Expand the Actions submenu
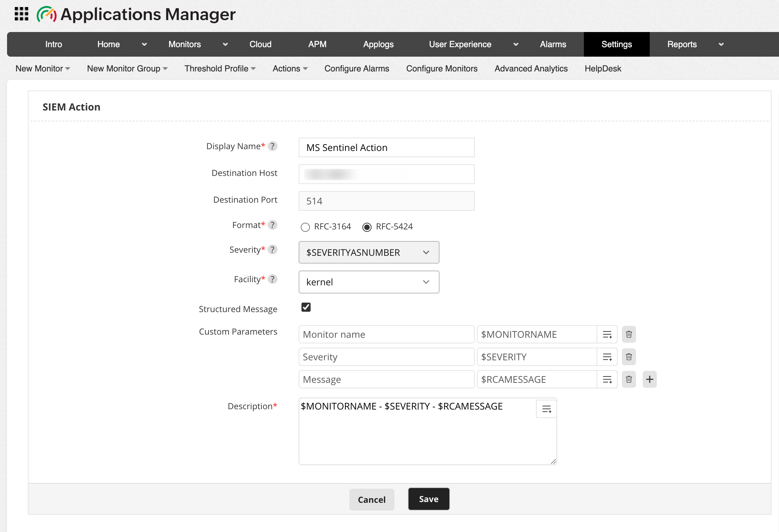This screenshot has height=532, width=779. coord(290,69)
